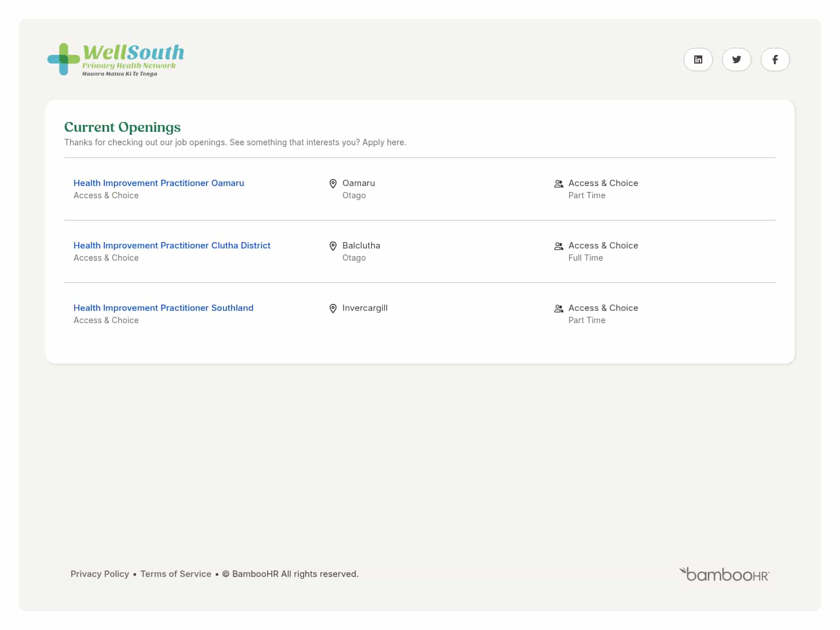The image size is (840, 630).
Task: Click the department icon in the Oamaru row
Action: coord(558,184)
